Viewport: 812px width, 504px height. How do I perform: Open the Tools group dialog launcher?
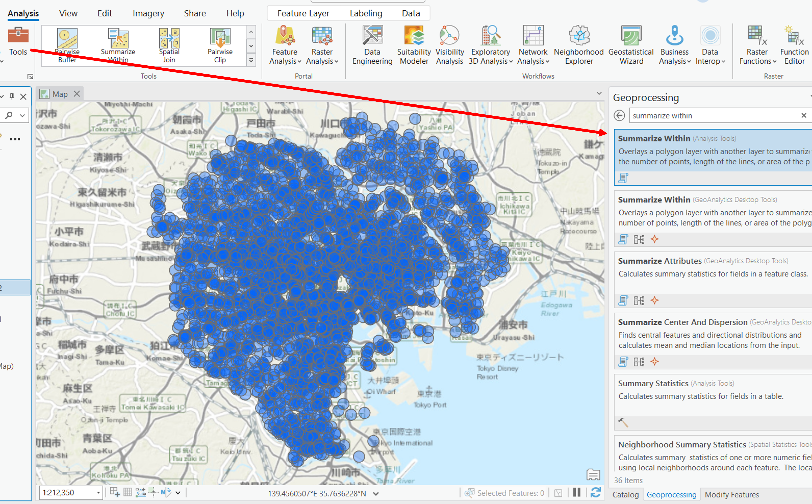30,77
